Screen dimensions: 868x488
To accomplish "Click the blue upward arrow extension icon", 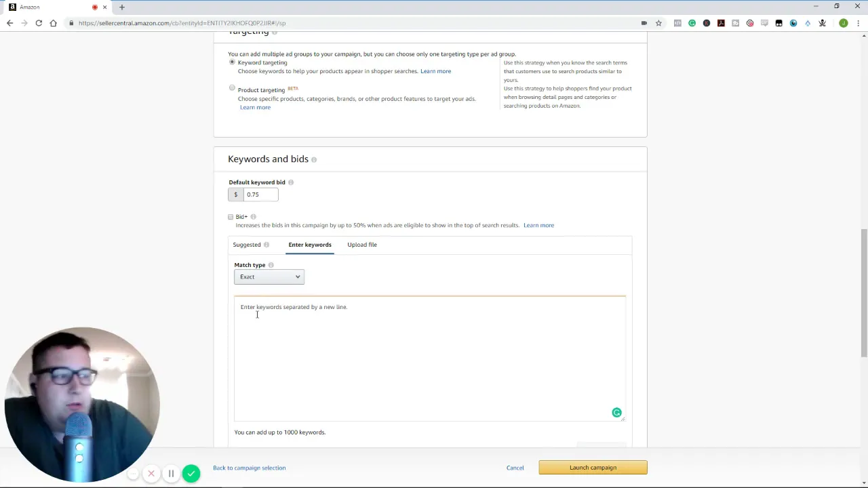I will (x=808, y=23).
